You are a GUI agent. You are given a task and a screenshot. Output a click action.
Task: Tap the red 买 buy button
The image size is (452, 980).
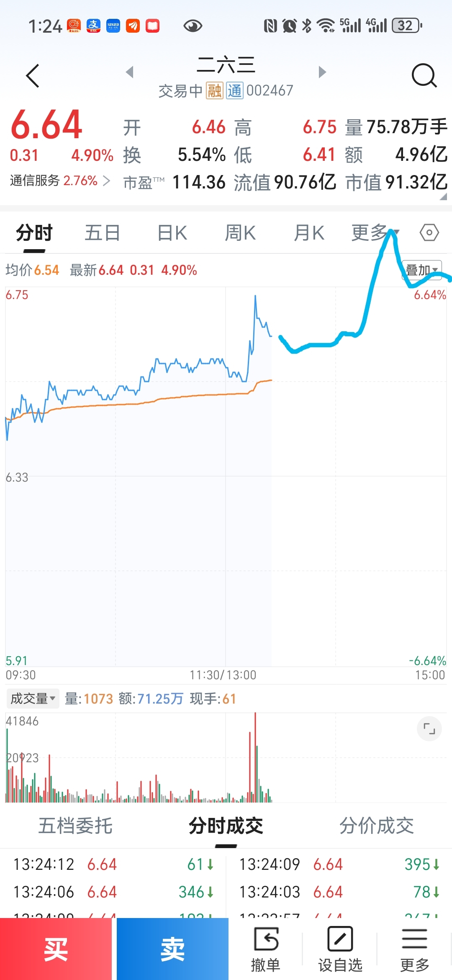click(x=56, y=949)
